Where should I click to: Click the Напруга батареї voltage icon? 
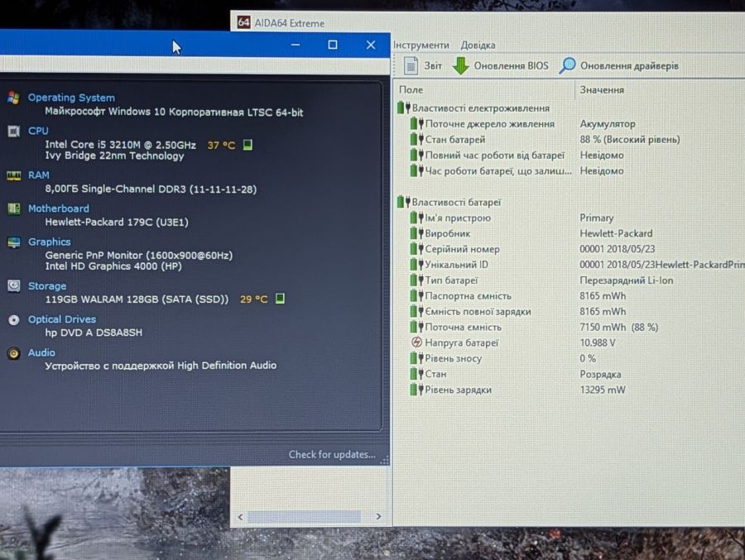(x=416, y=342)
